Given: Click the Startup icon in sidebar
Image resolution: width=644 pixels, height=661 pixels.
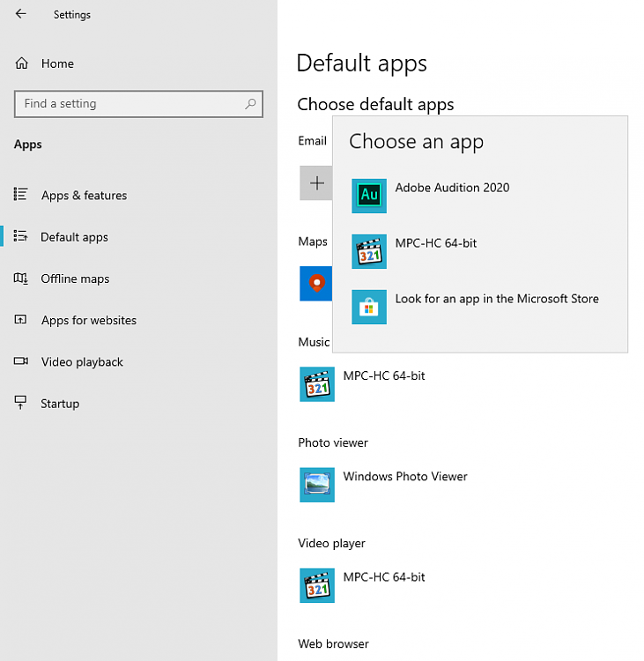Looking at the screenshot, I should (x=20, y=402).
